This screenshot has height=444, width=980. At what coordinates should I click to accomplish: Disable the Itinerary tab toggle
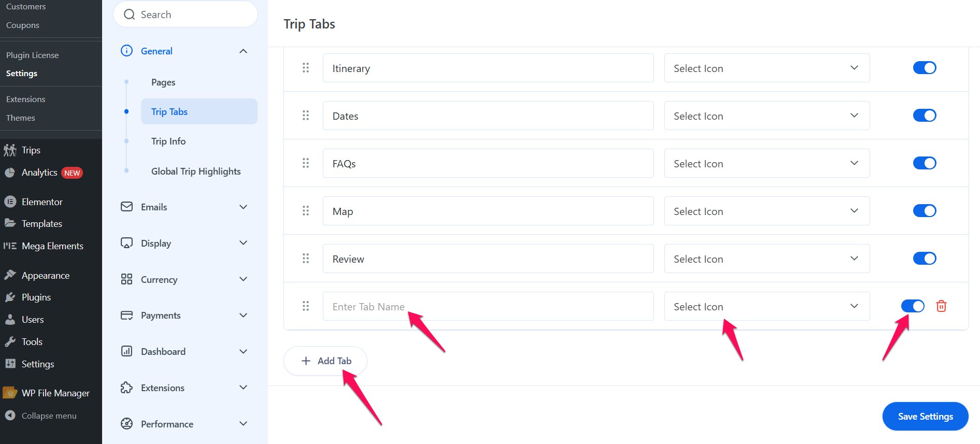925,67
